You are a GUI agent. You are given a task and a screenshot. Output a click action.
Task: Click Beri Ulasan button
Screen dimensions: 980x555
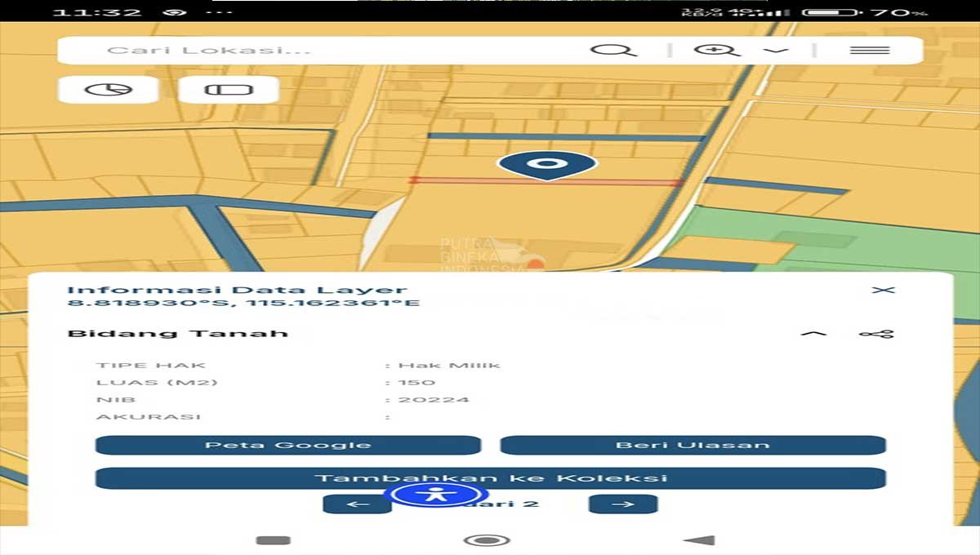(x=693, y=445)
